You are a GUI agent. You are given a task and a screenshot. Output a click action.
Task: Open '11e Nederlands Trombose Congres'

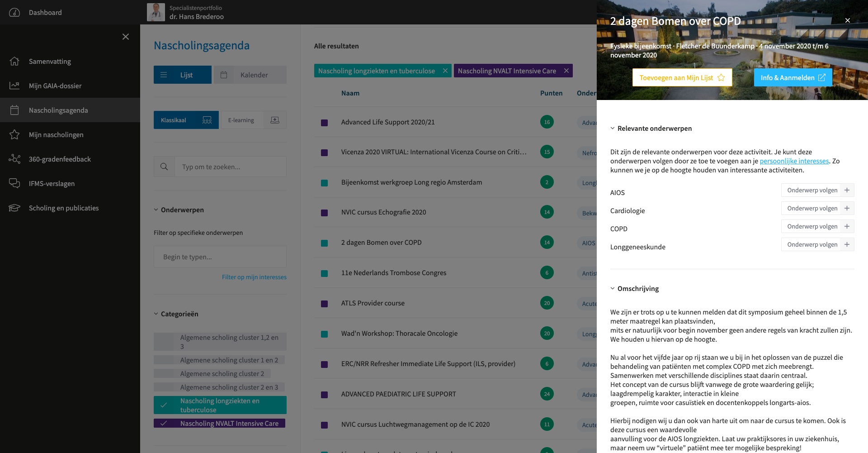[394, 272]
